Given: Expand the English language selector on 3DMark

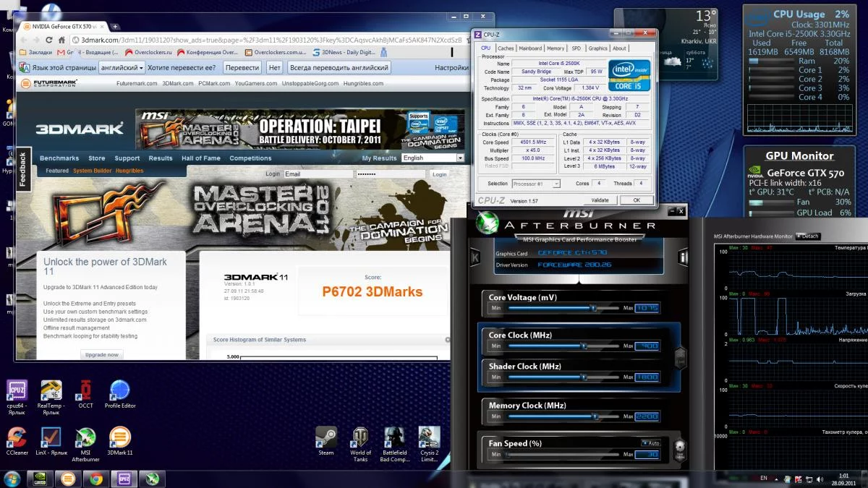Looking at the screenshot, I should (x=433, y=158).
